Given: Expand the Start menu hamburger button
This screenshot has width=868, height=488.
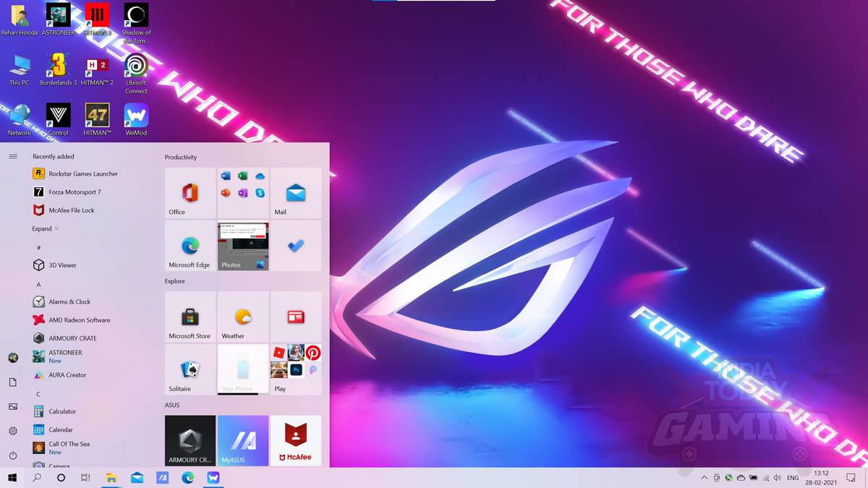Looking at the screenshot, I should [x=13, y=156].
